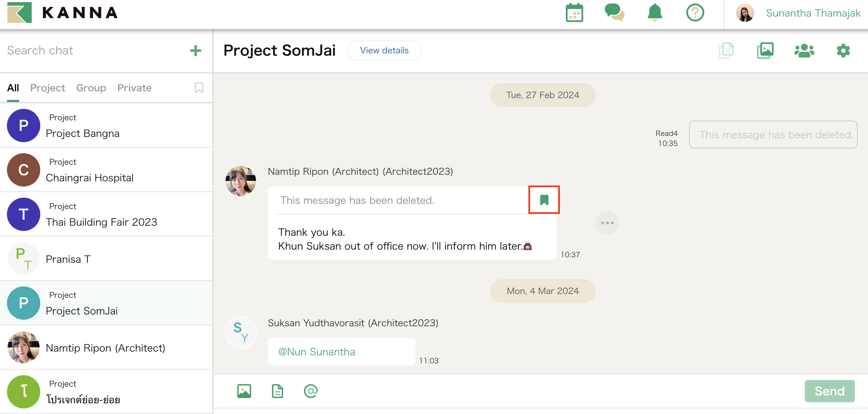Screen dimensions: 868x414
Task: Open the chat image gallery icon
Action: tap(765, 51)
